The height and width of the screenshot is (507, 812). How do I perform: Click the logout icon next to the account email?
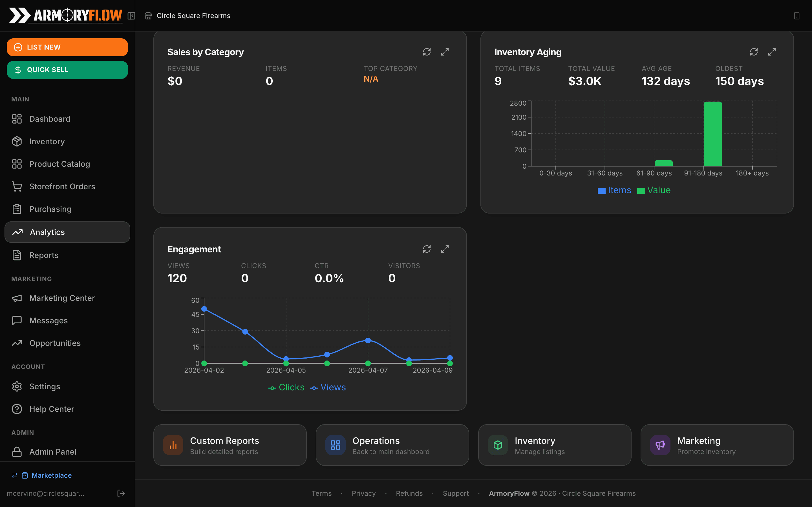(121, 493)
